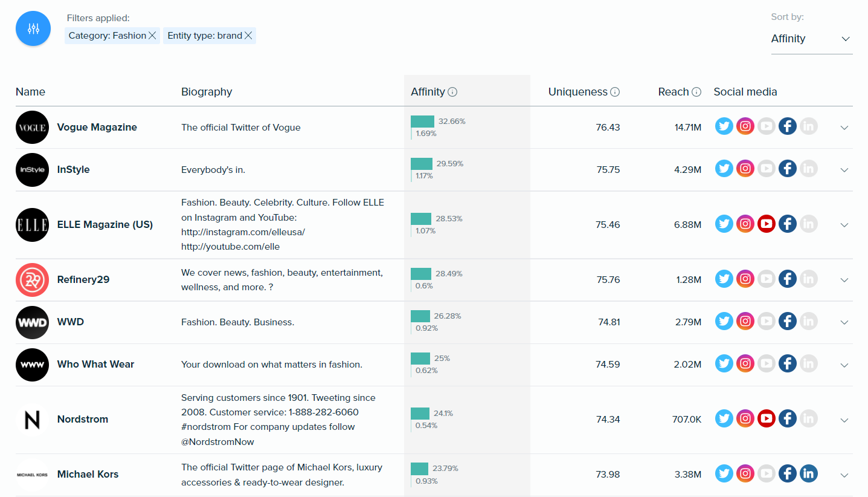Remove the Entity type: brand filter
Image resolution: width=868 pixels, height=497 pixels.
(x=248, y=36)
